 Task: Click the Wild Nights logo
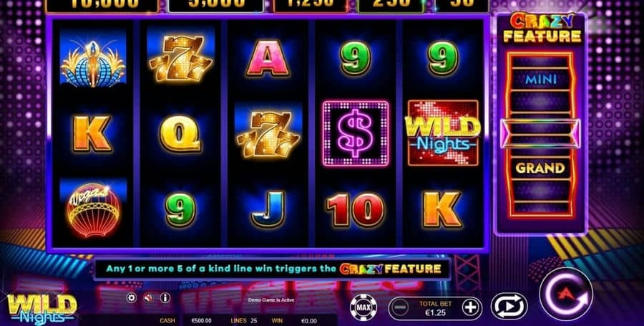[x=42, y=308]
